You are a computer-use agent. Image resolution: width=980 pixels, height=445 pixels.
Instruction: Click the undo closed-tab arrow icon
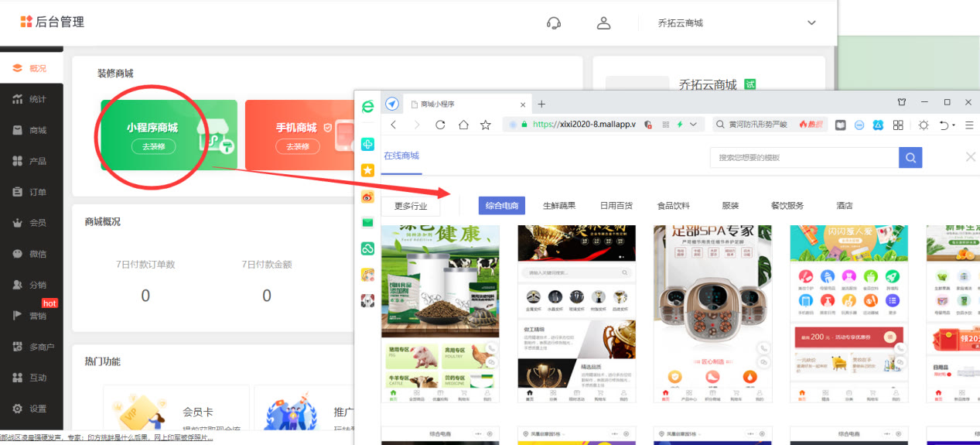tap(944, 125)
